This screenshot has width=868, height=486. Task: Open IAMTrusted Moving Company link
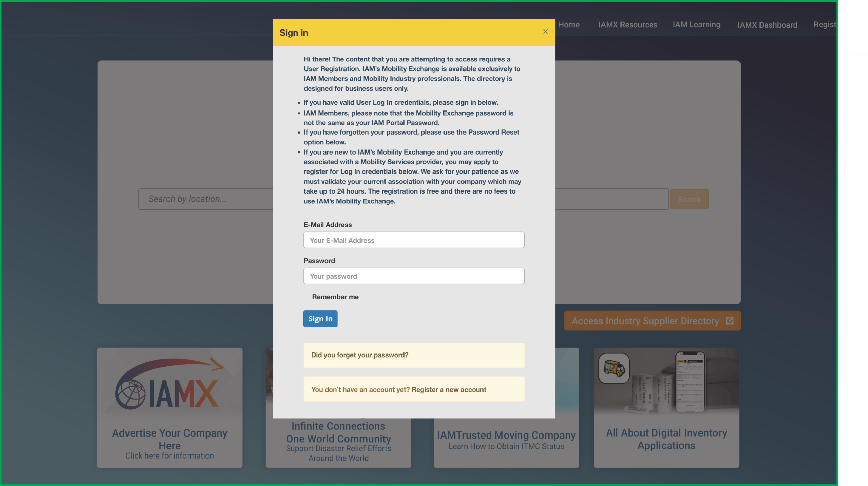click(x=506, y=435)
